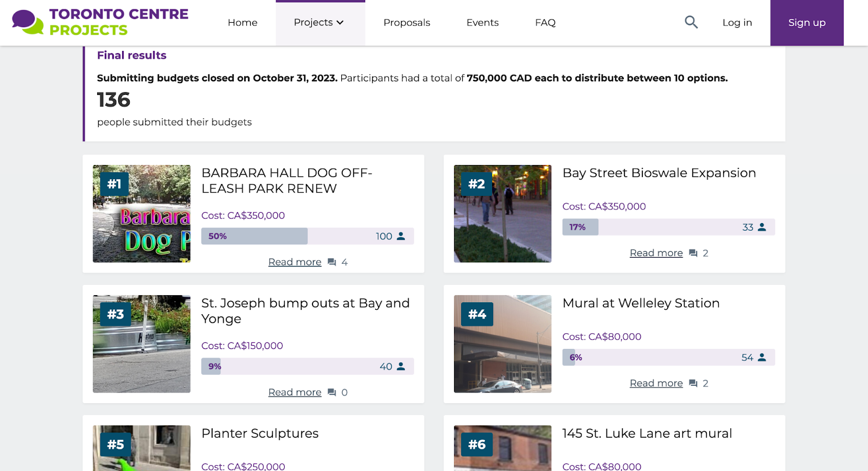
Task: Open the Planter Sculptures project title
Action: (x=260, y=434)
